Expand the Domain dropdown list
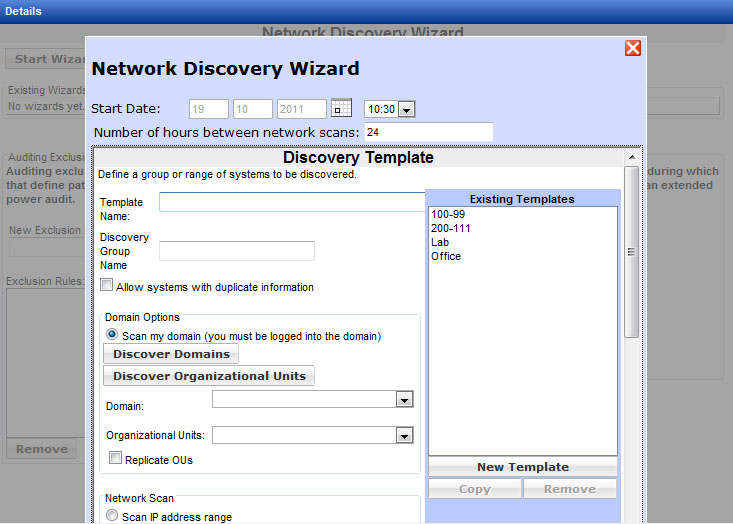The image size is (733, 524). click(404, 400)
